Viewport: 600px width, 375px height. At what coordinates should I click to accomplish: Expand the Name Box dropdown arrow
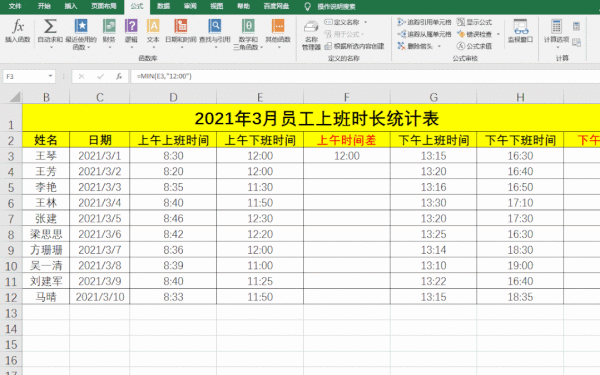(x=50, y=76)
